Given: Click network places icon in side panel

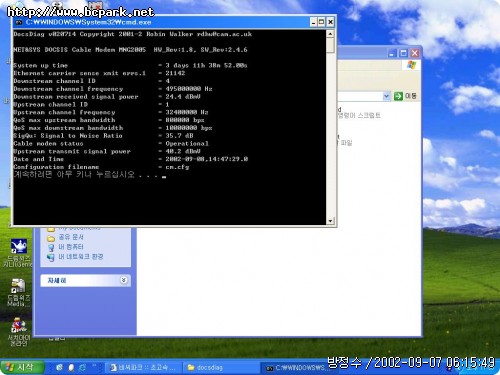Looking at the screenshot, I should coord(51,257).
